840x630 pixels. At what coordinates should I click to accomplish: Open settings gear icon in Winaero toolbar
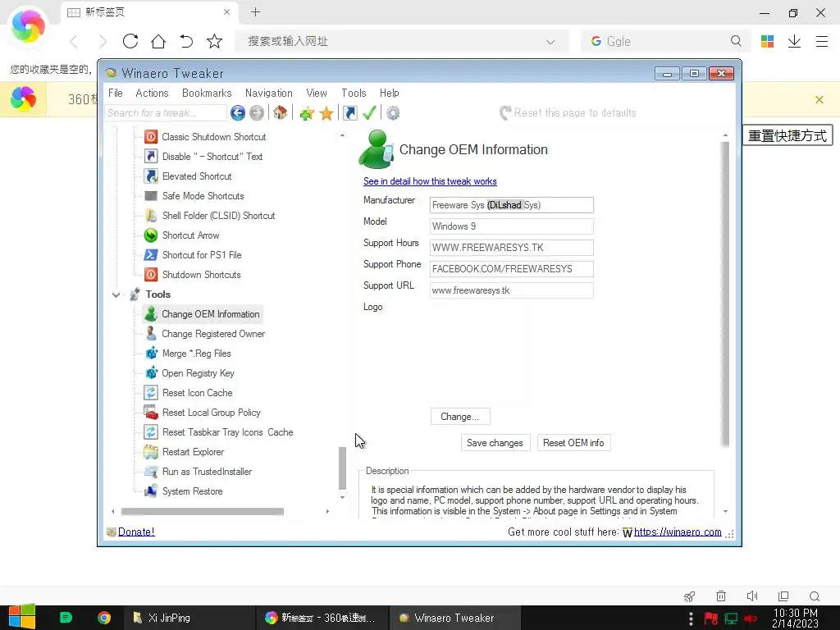[393, 113]
